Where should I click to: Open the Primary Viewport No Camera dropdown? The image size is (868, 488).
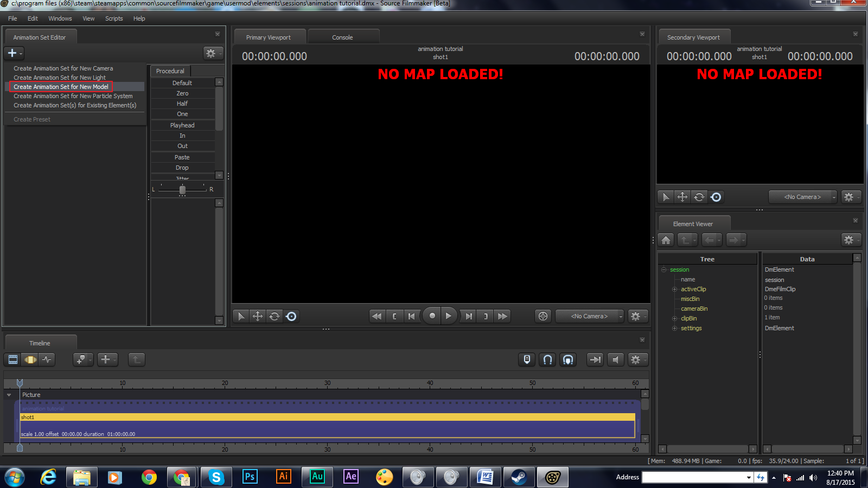pyautogui.click(x=590, y=316)
